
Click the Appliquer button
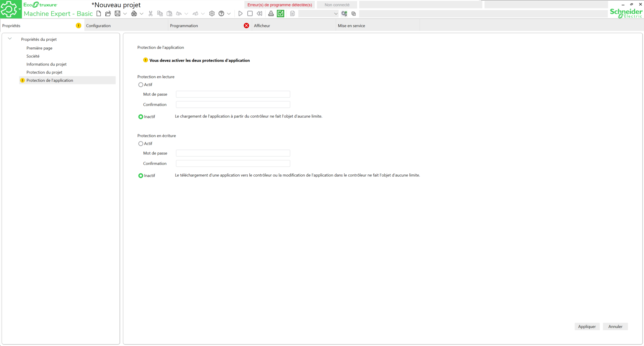(587, 327)
